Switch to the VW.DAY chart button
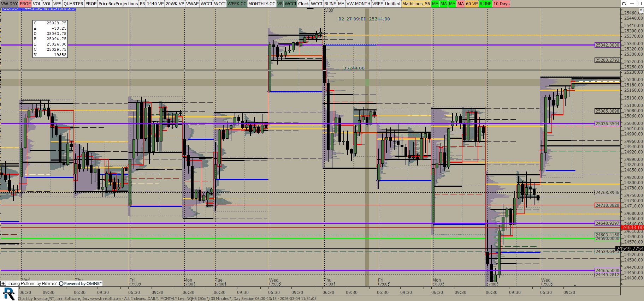 pos(10,4)
